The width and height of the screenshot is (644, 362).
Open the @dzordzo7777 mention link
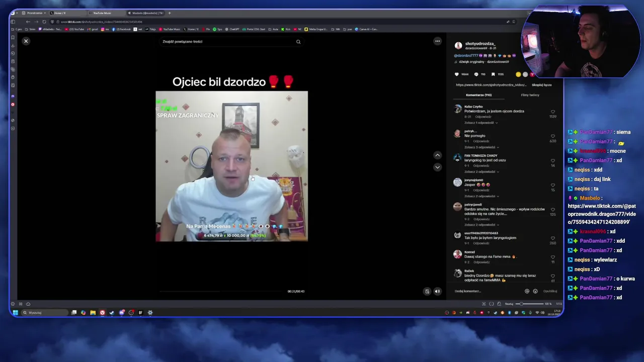pyautogui.click(x=466, y=56)
